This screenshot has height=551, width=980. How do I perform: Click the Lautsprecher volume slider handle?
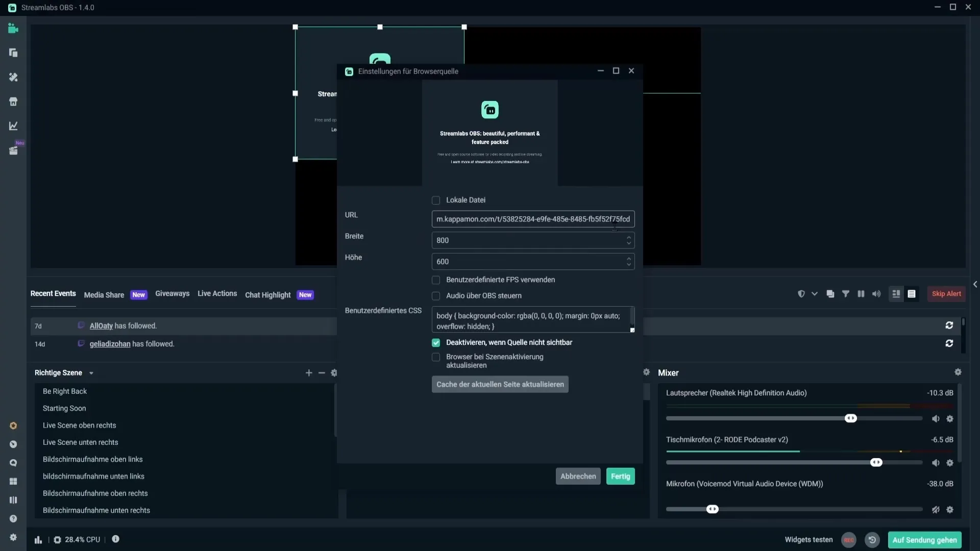click(851, 419)
